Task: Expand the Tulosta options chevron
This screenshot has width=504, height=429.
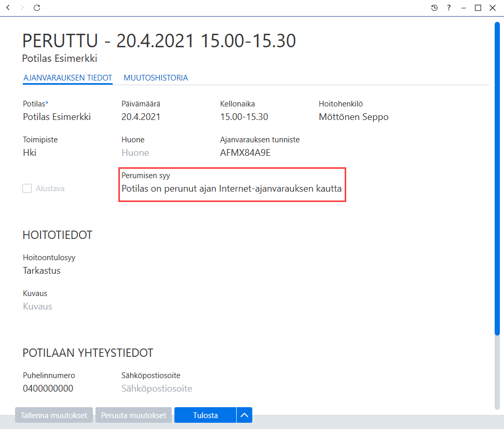Action: pos(244,415)
